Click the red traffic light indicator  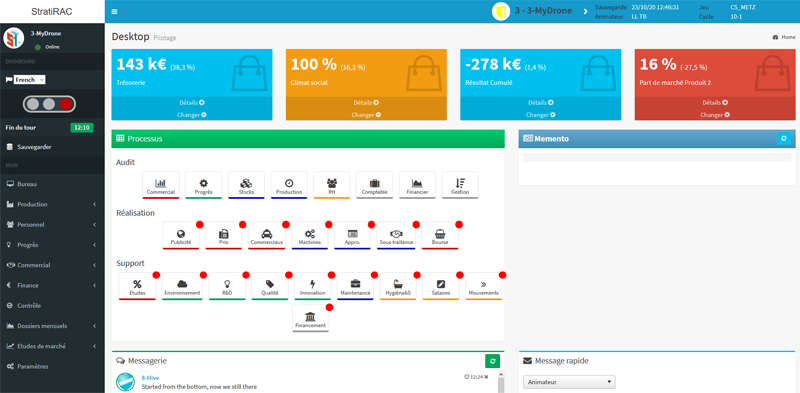tap(66, 104)
